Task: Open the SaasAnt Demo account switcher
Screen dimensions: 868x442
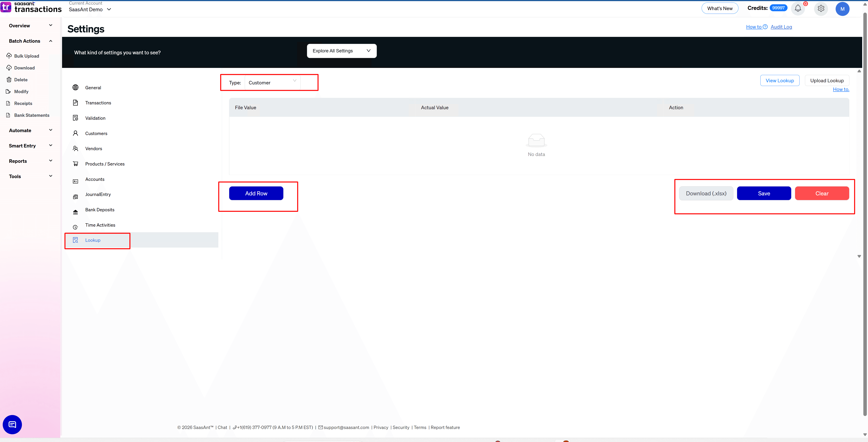Action: pos(90,10)
